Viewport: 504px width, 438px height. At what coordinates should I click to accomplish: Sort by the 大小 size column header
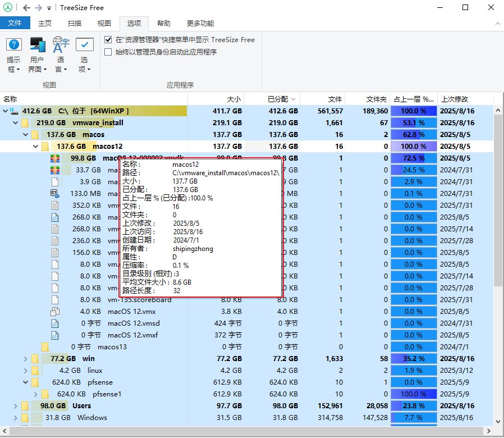point(216,99)
